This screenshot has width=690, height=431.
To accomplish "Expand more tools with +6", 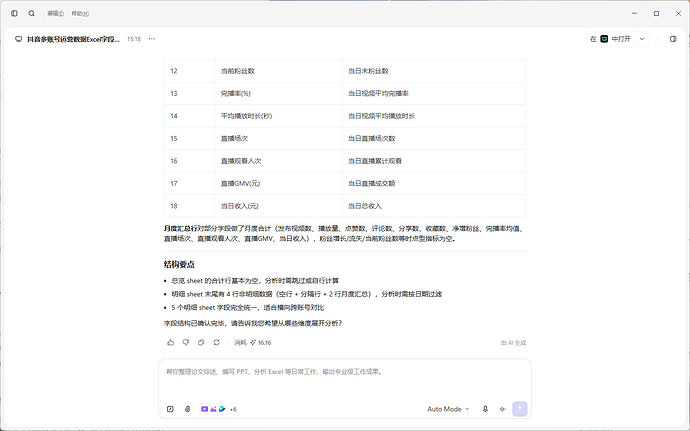I will (233, 409).
